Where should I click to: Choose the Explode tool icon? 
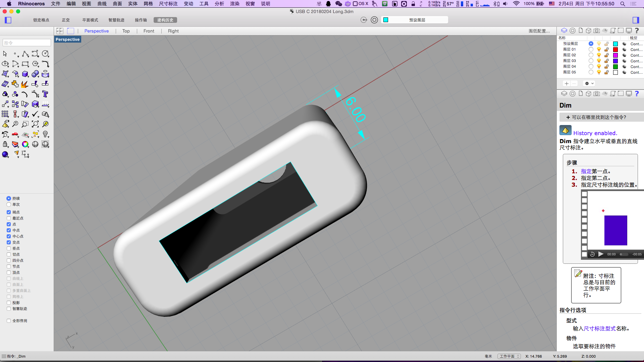[24, 84]
